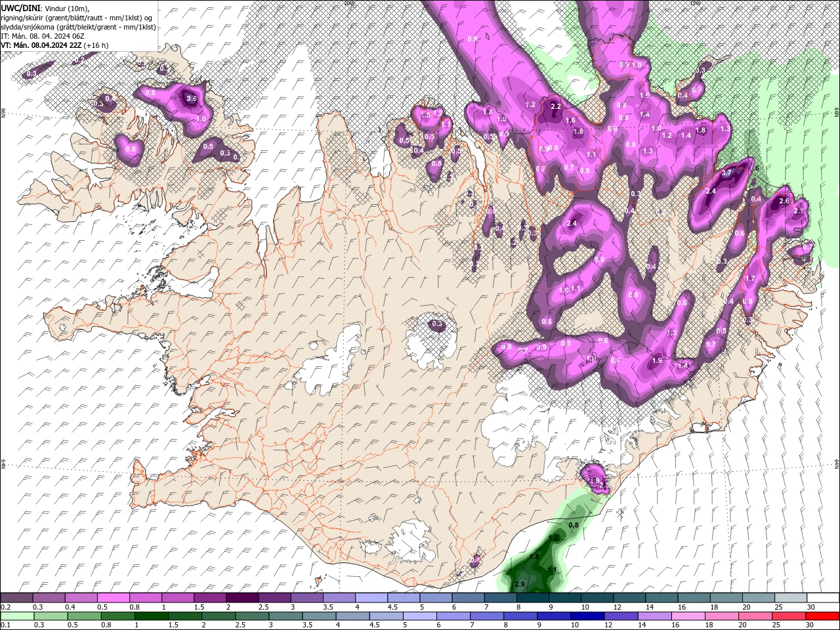Click the 3.7 snowfall value in the northeast
This screenshot has height=630, width=840.
coord(726,173)
